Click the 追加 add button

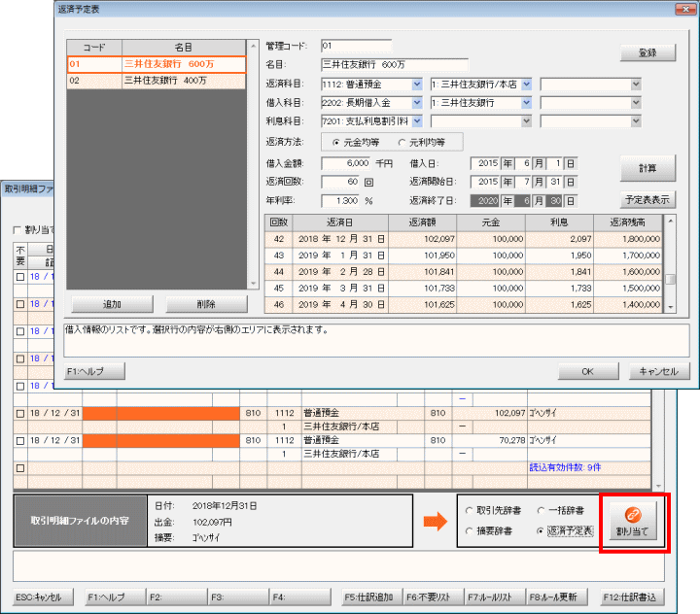point(112,304)
